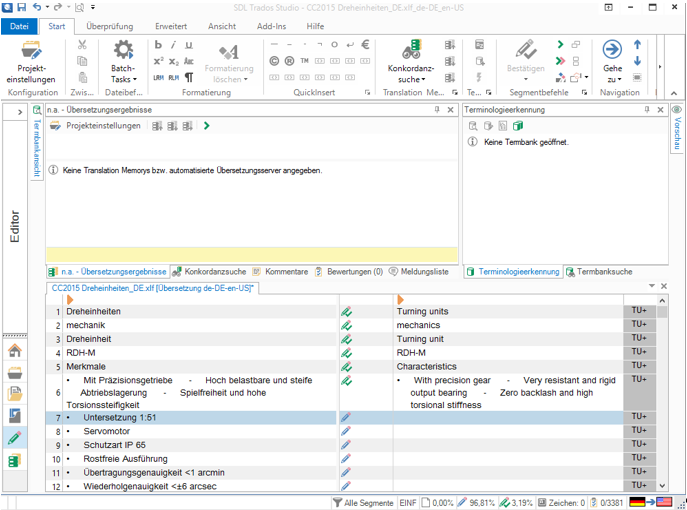
Task: Open Home view house icon
Action: 14,351
